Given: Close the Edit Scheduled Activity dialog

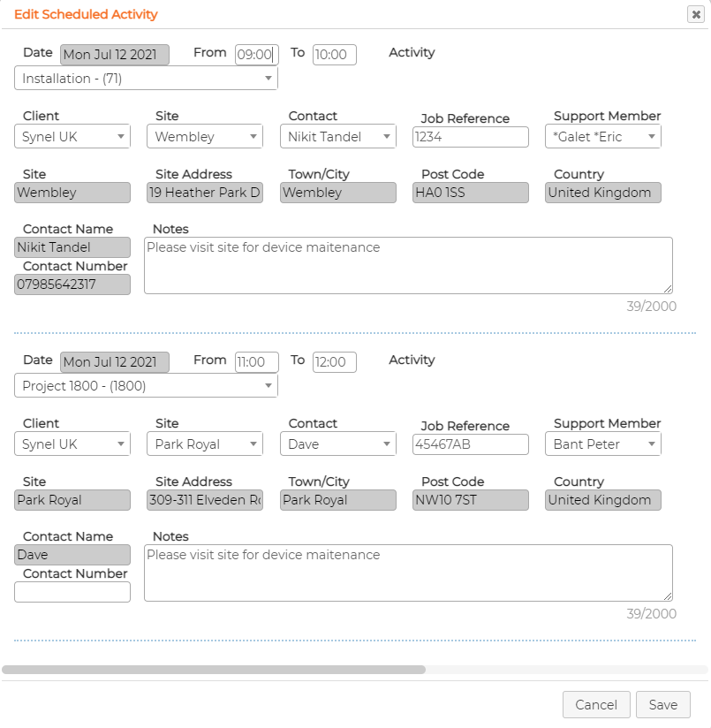Looking at the screenshot, I should tap(696, 14).
